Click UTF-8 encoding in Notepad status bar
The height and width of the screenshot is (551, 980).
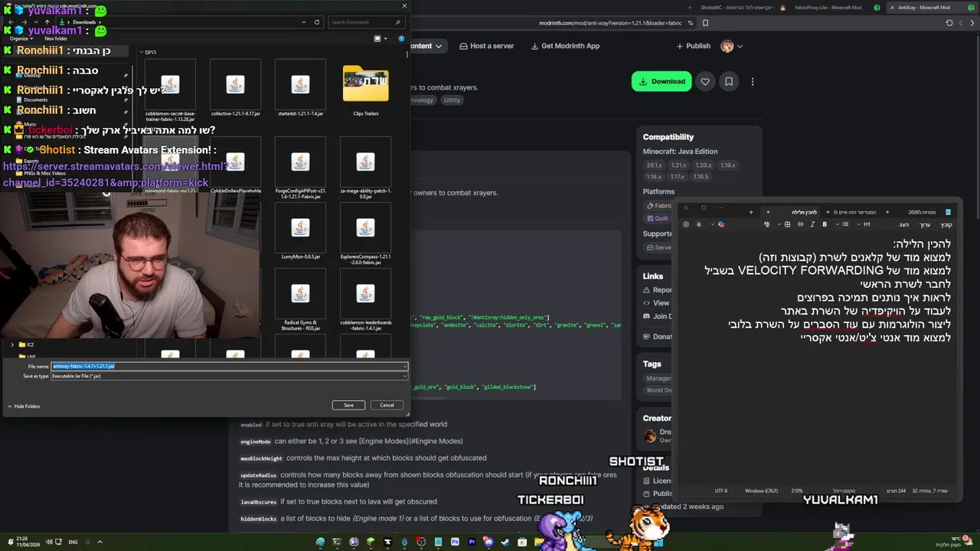[721, 491]
